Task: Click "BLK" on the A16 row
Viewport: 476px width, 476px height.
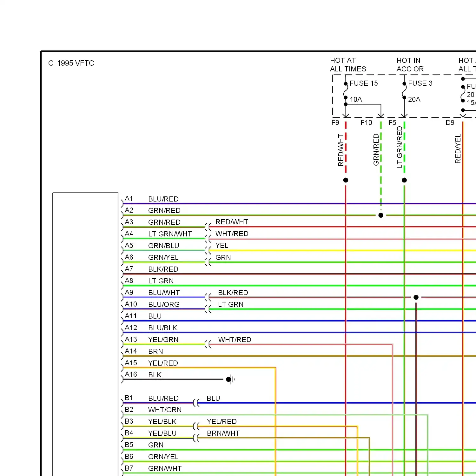Action: point(155,375)
